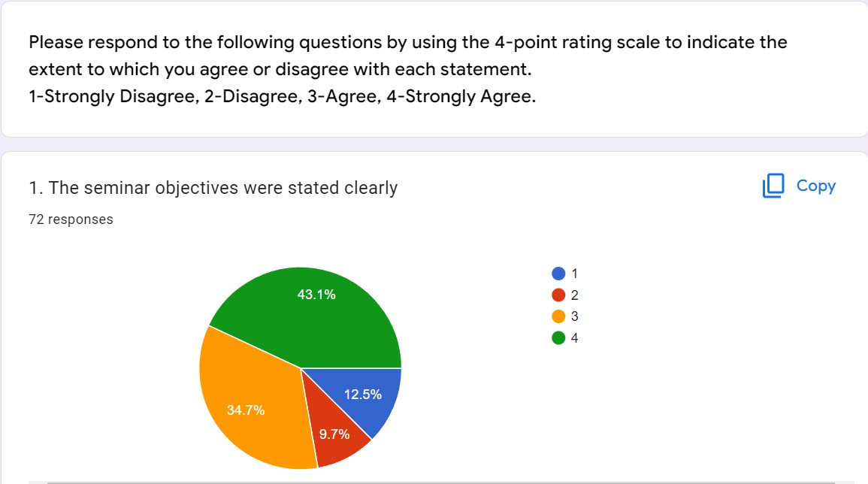The height and width of the screenshot is (484, 868).
Task: Click the legend number '2' label
Action: tap(575, 295)
